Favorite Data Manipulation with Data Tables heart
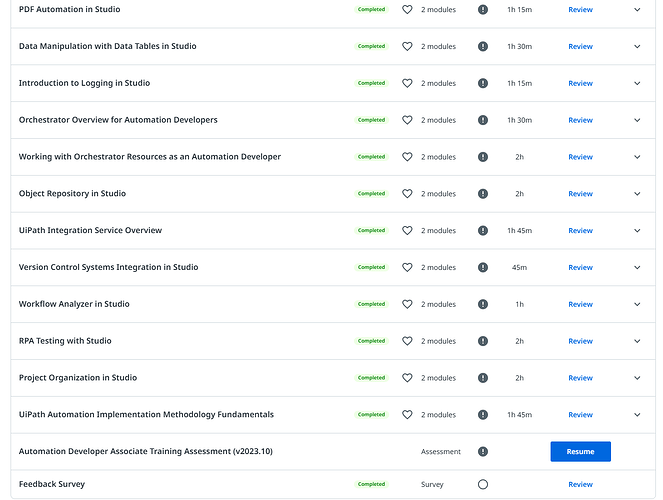This screenshot has width=663, height=500. click(407, 46)
